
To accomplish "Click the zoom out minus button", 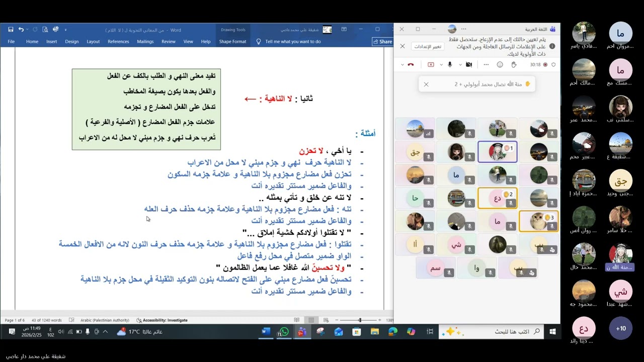I will 337,320.
